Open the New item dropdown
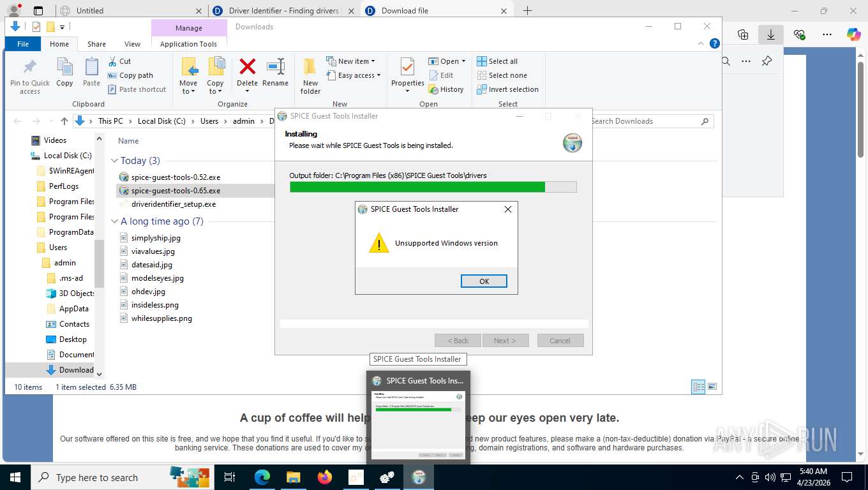 [350, 61]
